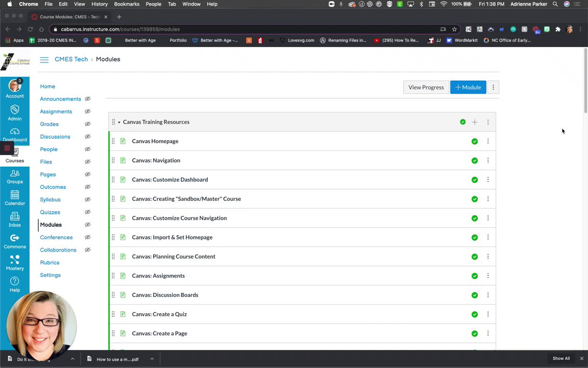
Task: Click the Commons icon in sidebar
Action: point(15,241)
